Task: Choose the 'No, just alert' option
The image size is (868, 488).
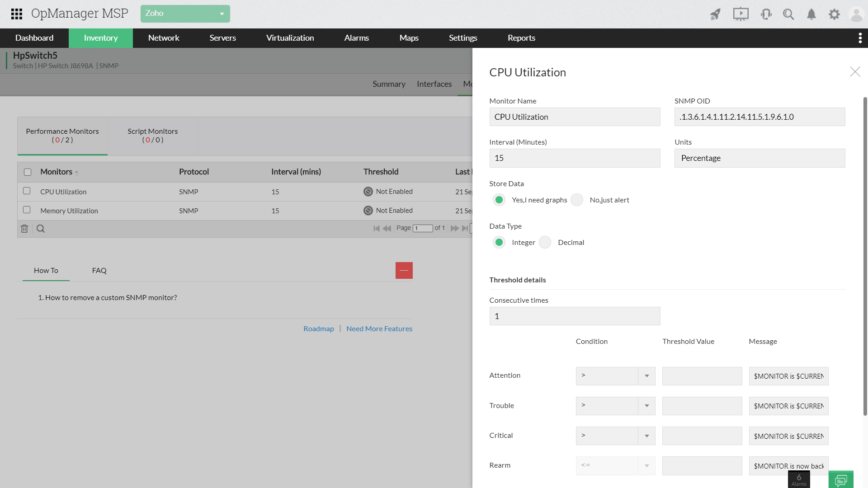Action: tap(577, 200)
